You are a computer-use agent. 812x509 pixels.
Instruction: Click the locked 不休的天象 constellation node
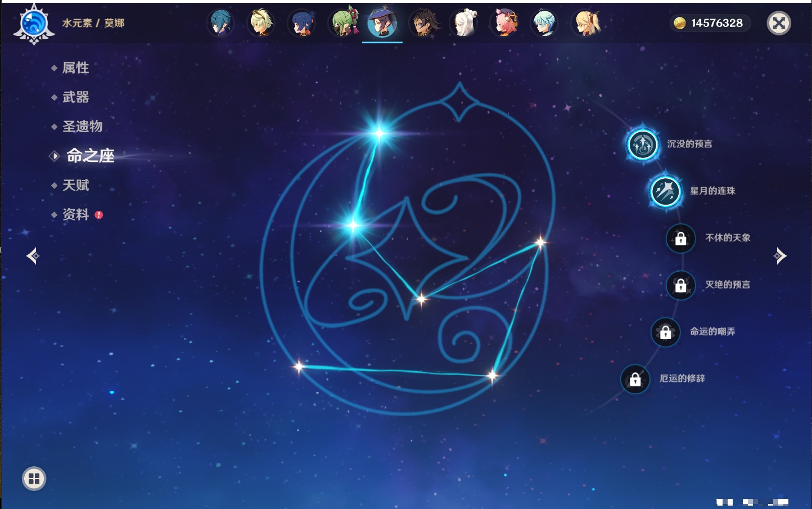pyautogui.click(x=681, y=238)
